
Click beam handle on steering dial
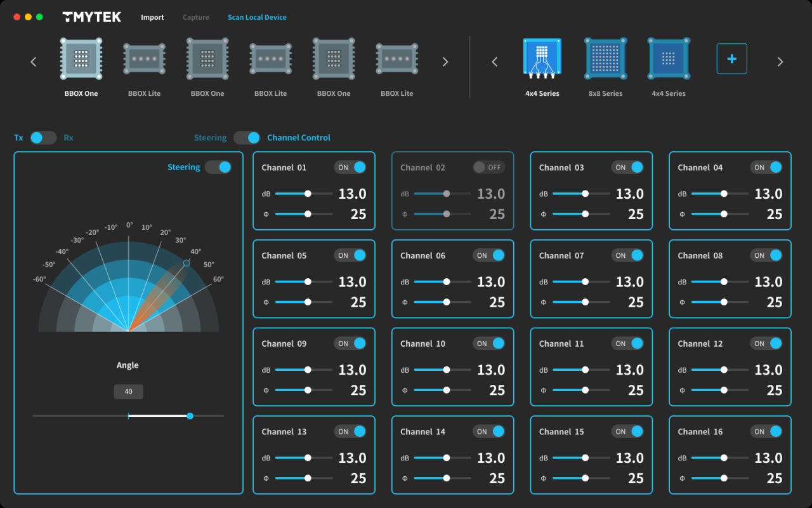[187, 263]
